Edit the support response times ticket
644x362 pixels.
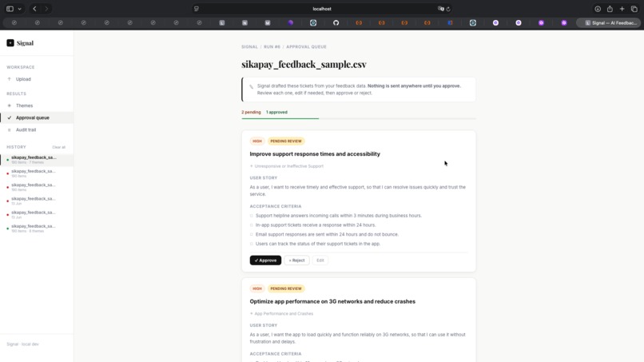click(320, 260)
